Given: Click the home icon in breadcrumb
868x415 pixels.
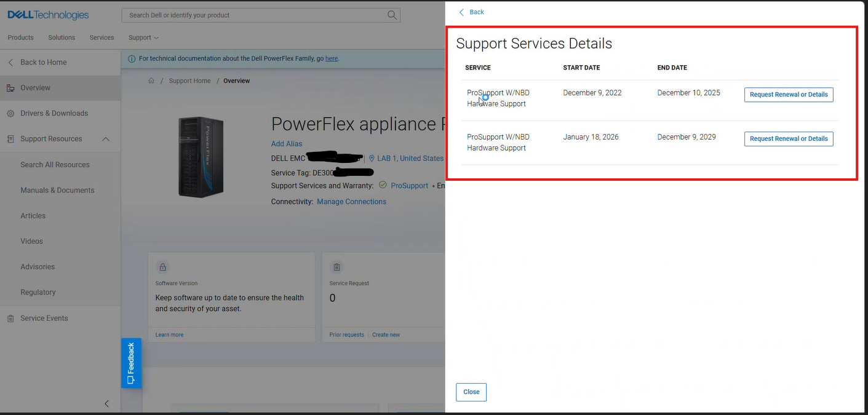Looking at the screenshot, I should (x=151, y=81).
